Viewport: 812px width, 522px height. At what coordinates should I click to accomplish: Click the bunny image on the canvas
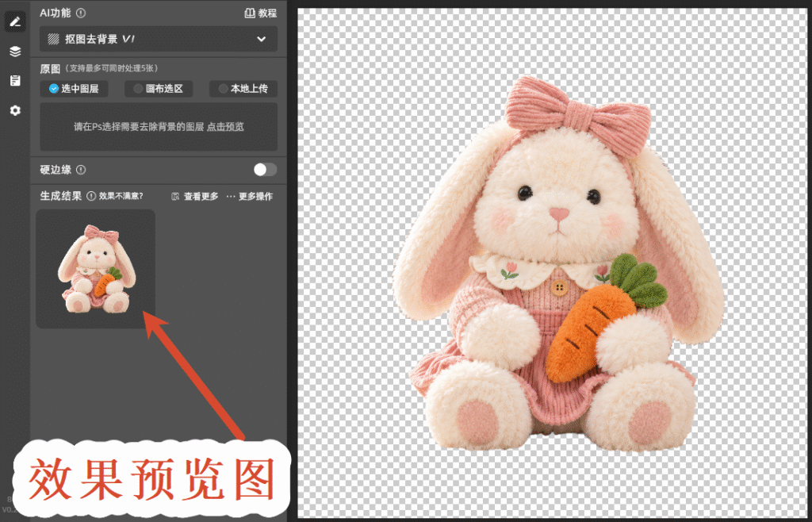(557, 264)
